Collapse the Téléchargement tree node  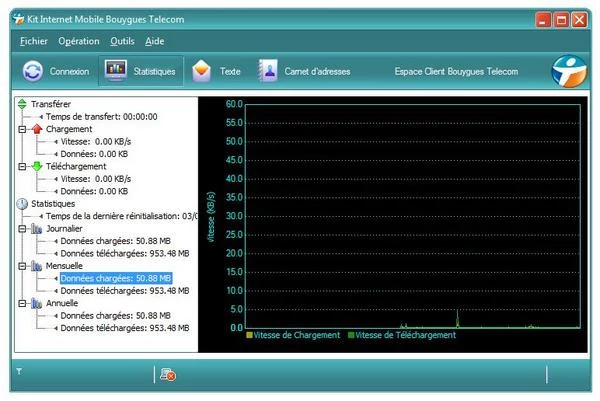(22, 166)
